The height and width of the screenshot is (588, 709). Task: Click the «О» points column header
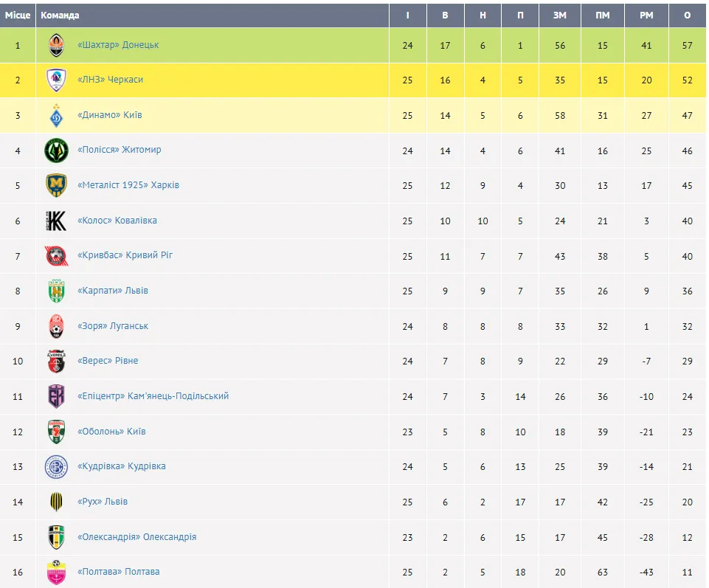tap(688, 15)
